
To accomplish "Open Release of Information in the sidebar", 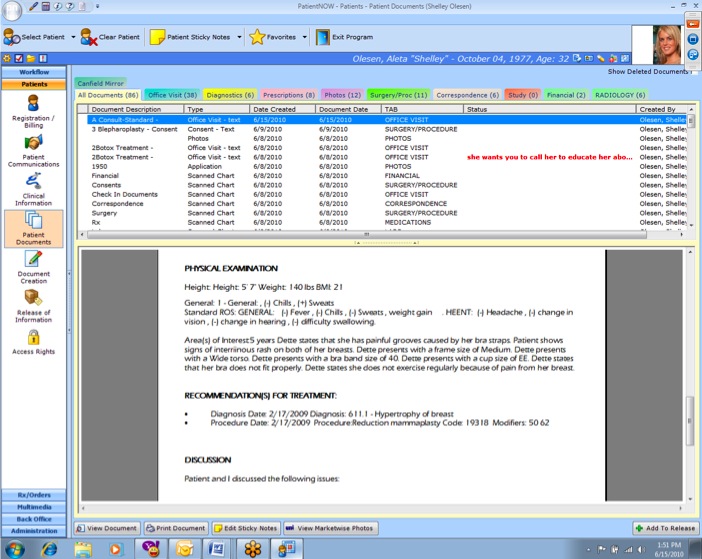I will click(x=34, y=306).
